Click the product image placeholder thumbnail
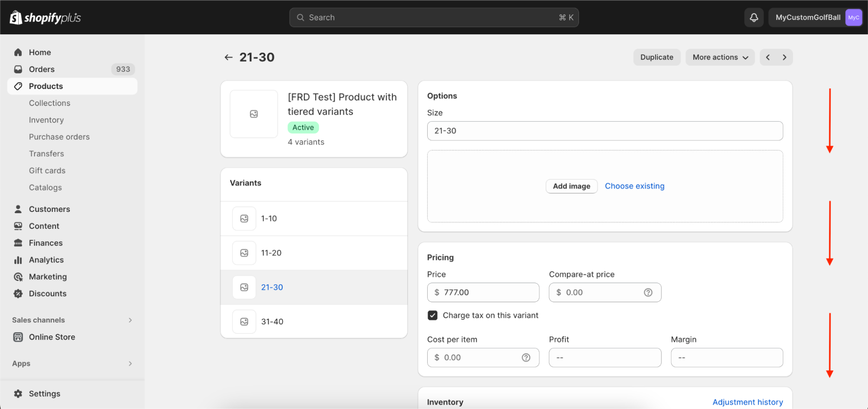 pos(254,114)
